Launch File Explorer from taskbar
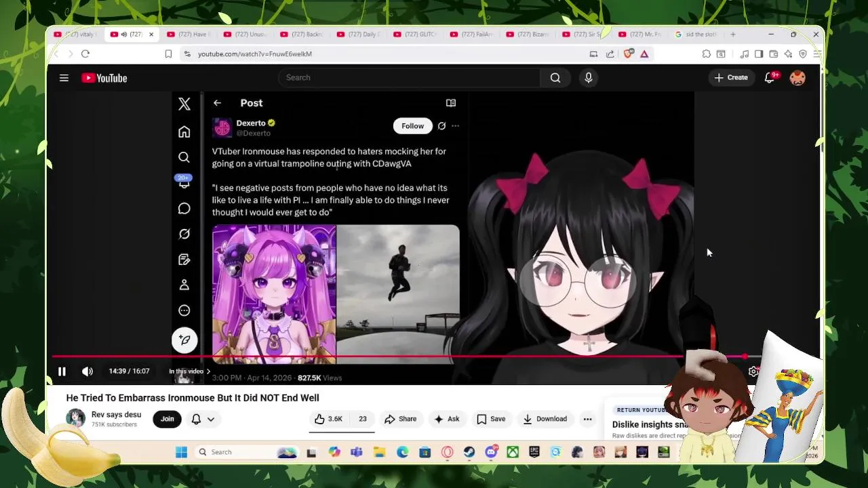The image size is (868, 488). pyautogui.click(x=380, y=452)
